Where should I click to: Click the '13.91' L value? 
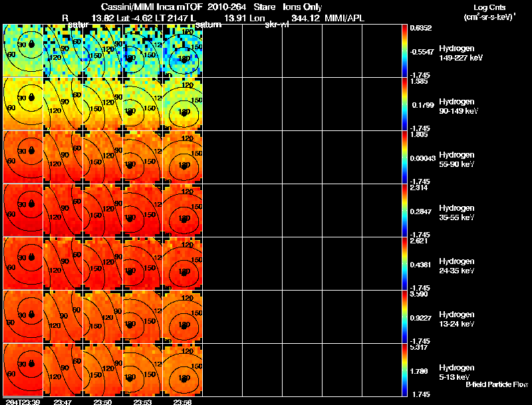pos(235,18)
